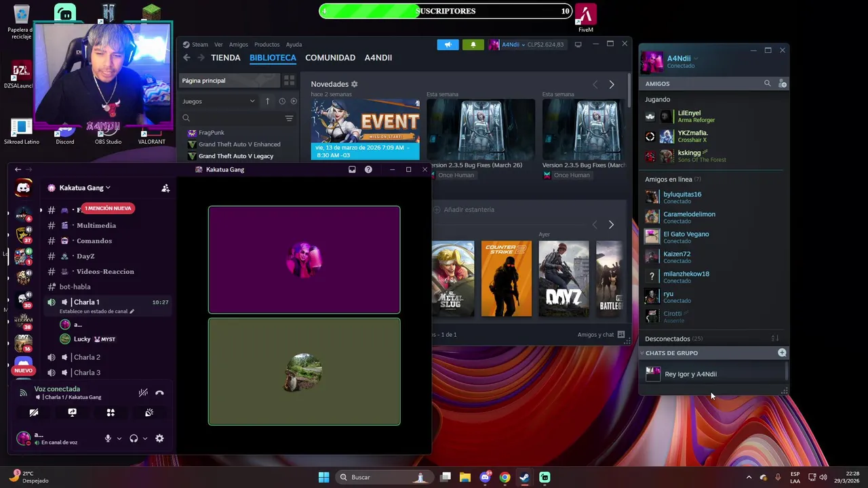Screen dimensions: 868x488
Task: Switch to Steam collections grid view icon
Action: click(x=290, y=81)
